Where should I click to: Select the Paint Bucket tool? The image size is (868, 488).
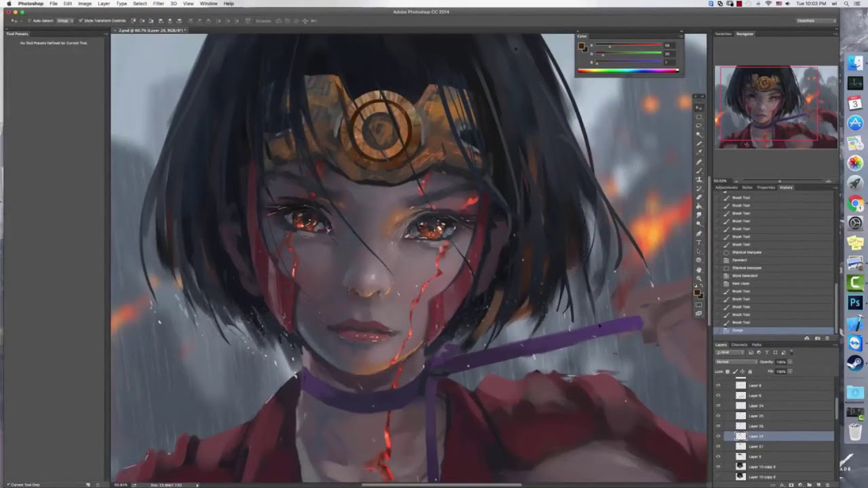698,206
